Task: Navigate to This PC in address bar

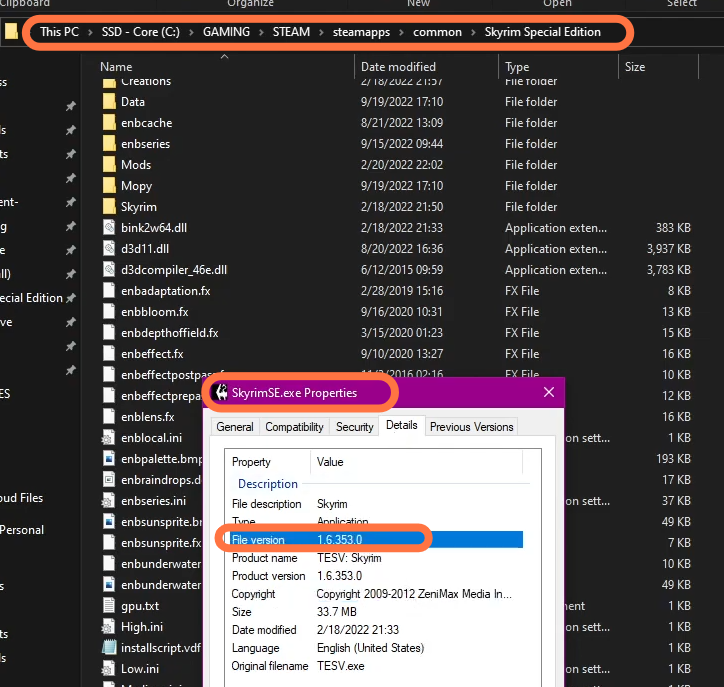Action: pyautogui.click(x=59, y=32)
